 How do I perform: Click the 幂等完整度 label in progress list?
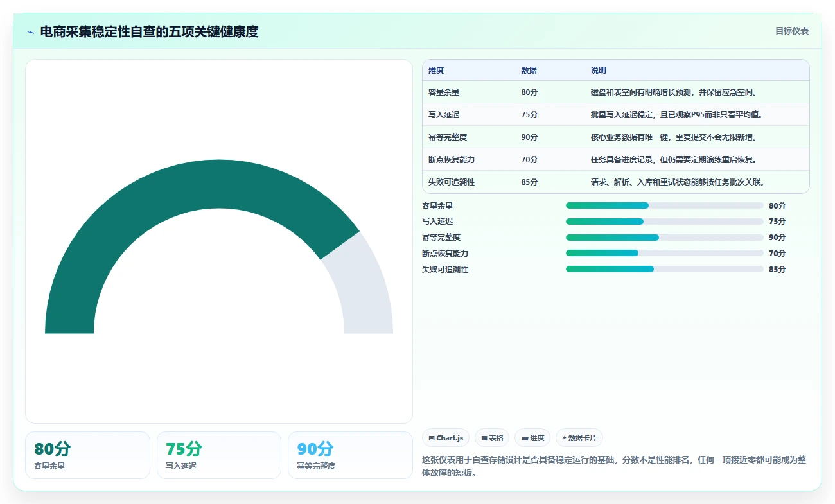(441, 238)
